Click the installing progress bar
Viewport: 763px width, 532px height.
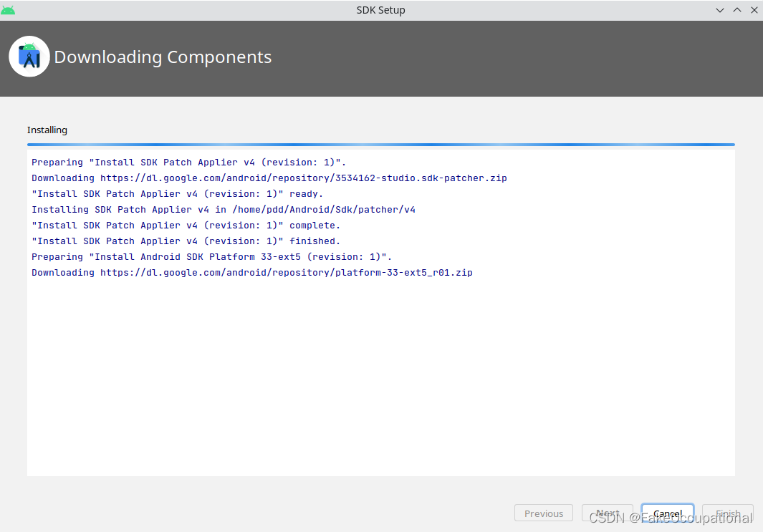(x=381, y=145)
